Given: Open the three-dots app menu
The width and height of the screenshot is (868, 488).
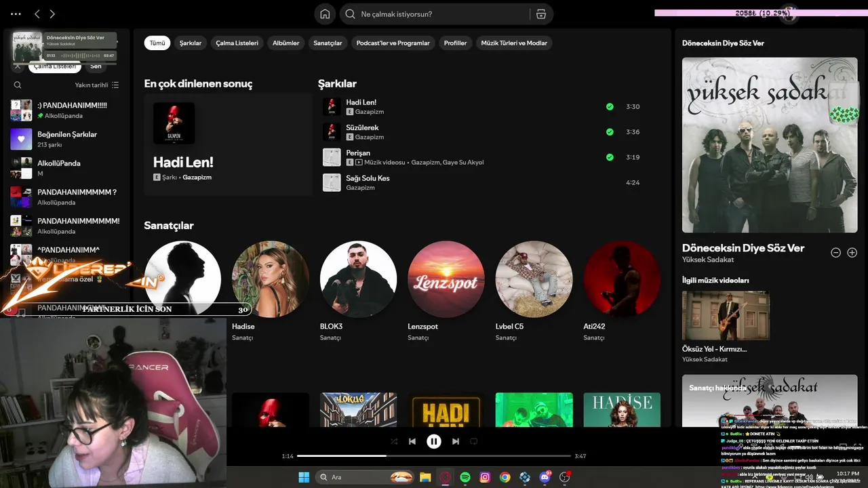Looking at the screenshot, I should (x=16, y=14).
